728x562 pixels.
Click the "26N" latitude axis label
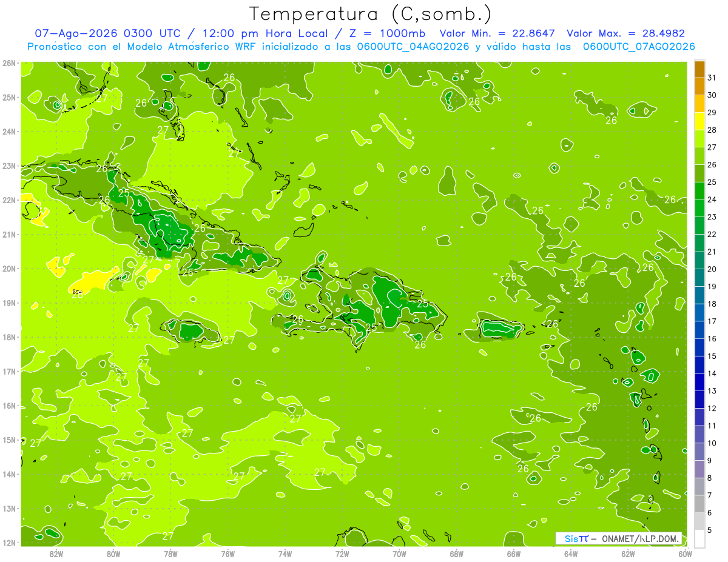9,63
